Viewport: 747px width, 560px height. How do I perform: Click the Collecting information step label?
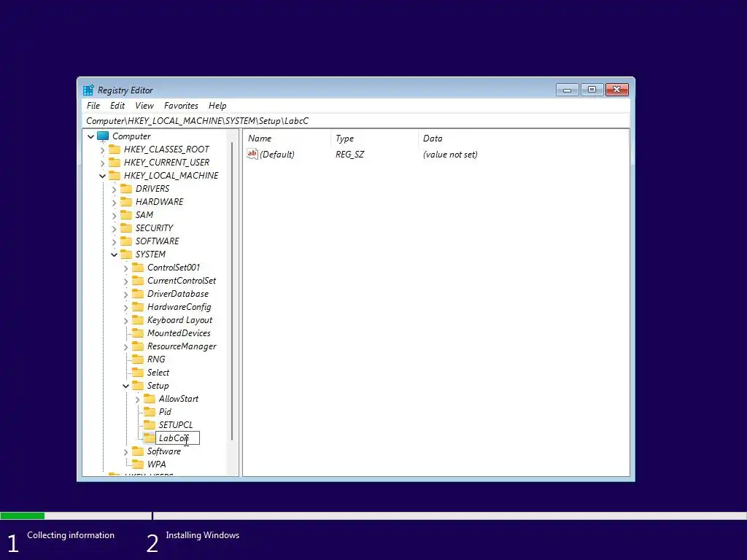coord(71,535)
